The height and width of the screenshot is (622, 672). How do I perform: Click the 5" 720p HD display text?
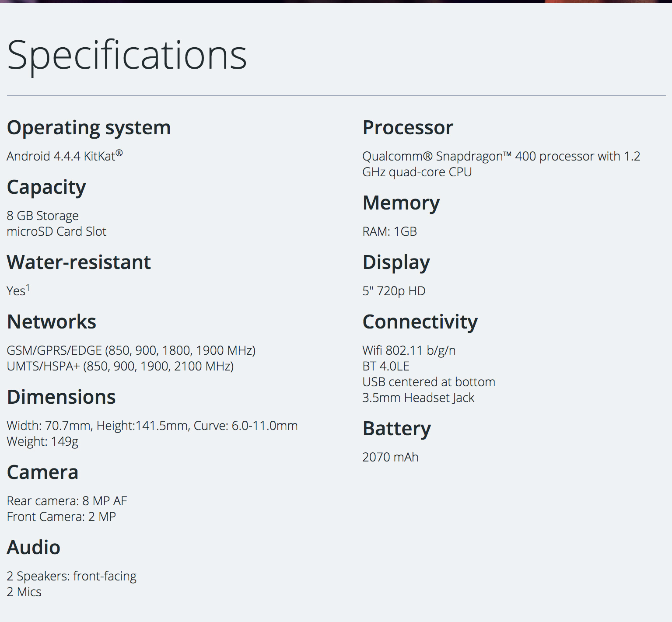pyautogui.click(x=394, y=291)
